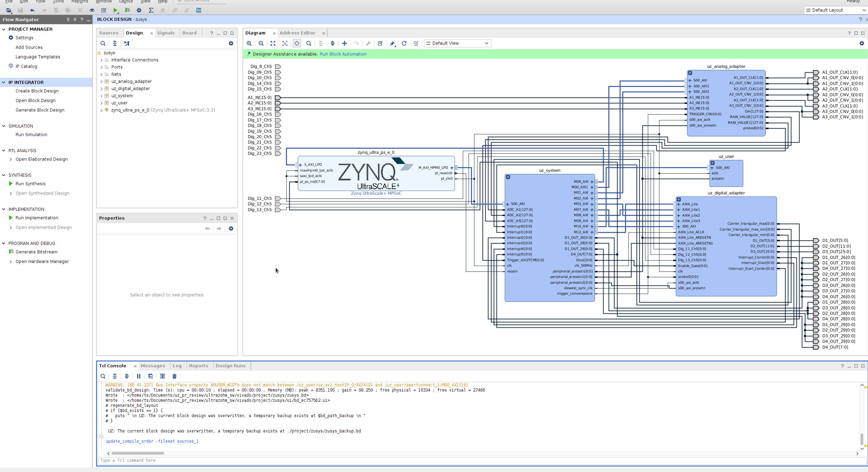Open the Reports menu
This screenshot has height=472, width=868.
point(79,2)
